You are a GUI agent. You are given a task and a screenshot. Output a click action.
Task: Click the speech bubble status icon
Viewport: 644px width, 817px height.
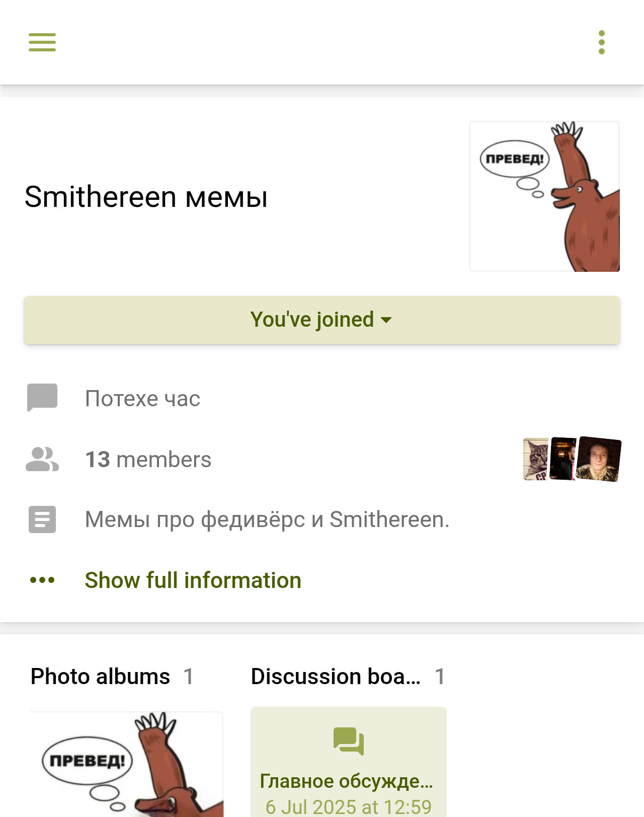pos(42,397)
